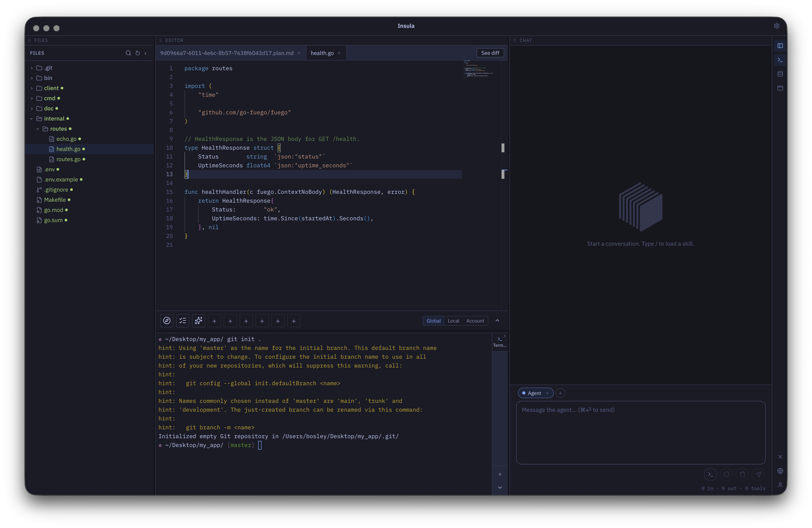Click the circle button below the message box
This screenshot has height=528, width=812.
pyautogui.click(x=726, y=474)
